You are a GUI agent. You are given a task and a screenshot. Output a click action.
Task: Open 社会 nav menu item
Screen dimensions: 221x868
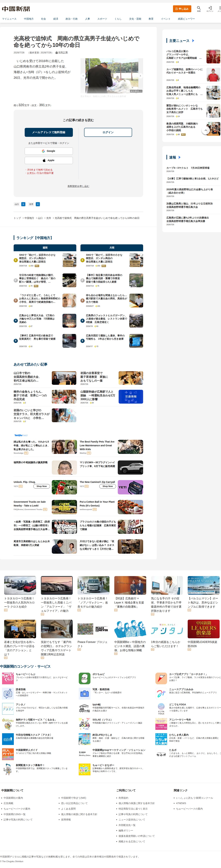click(x=44, y=19)
